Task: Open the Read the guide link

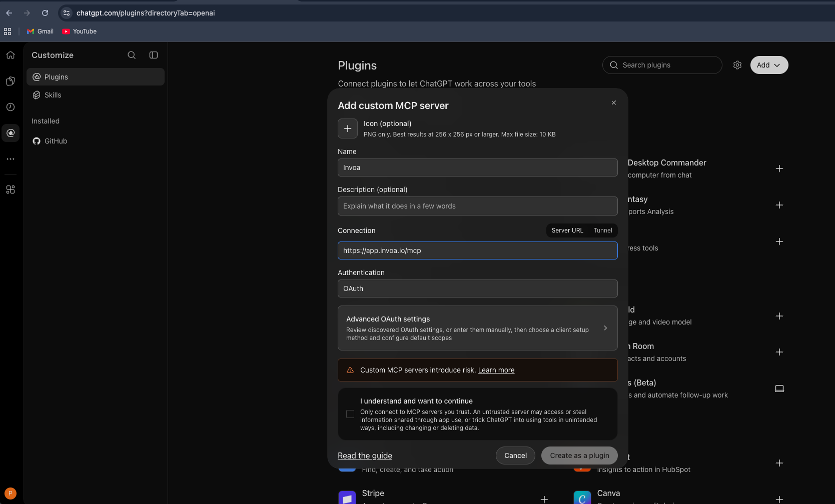Action: click(x=365, y=455)
